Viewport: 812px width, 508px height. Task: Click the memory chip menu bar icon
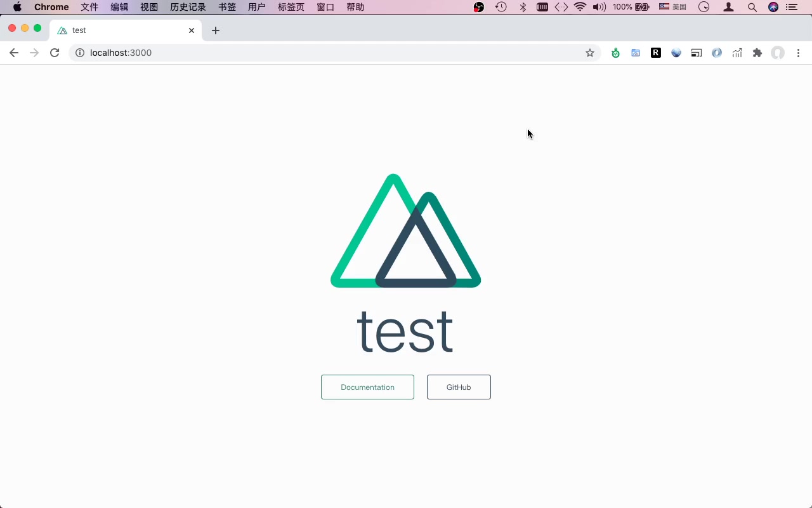pos(542,7)
